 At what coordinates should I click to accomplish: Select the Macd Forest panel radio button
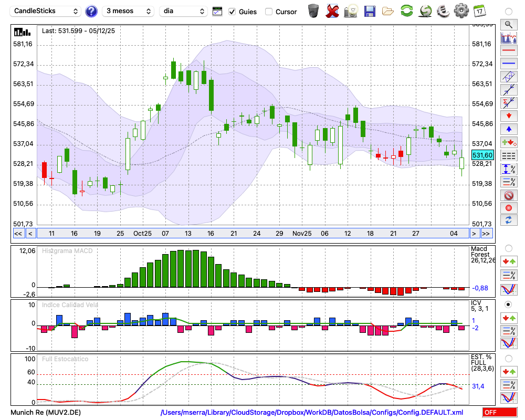(x=508, y=248)
